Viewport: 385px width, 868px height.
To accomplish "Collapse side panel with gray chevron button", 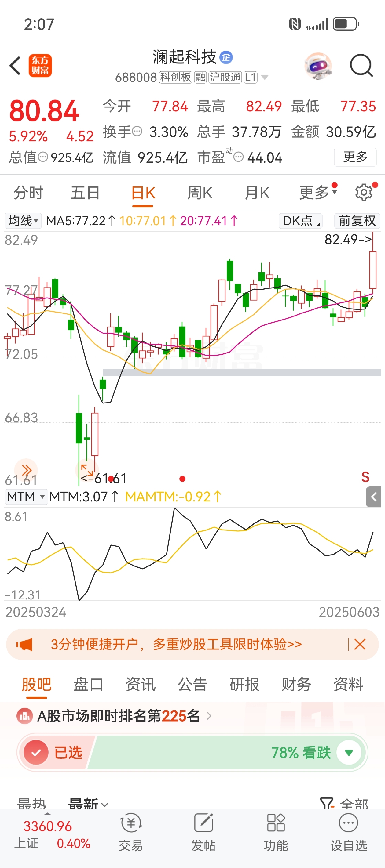I will click(373, 497).
